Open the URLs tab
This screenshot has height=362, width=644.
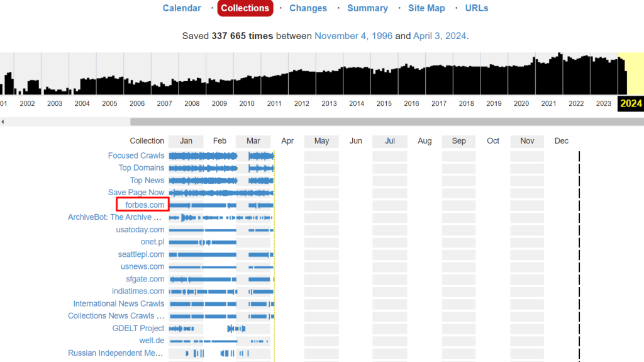[x=477, y=8]
